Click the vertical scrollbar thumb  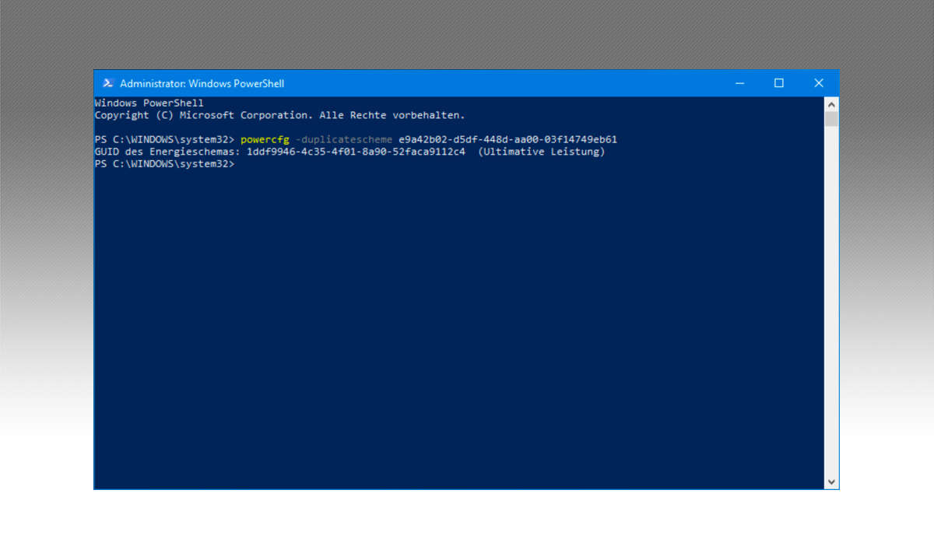point(831,118)
